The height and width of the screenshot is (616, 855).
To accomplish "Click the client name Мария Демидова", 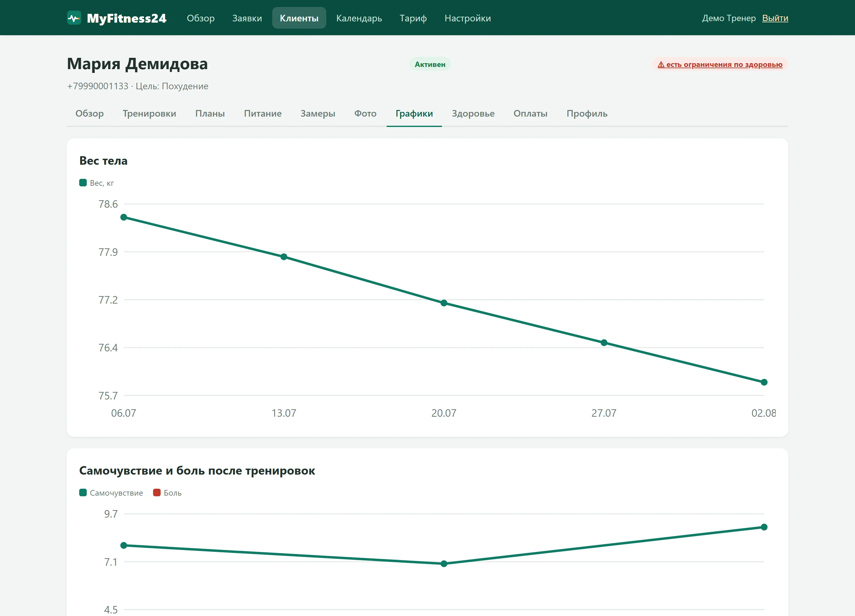I will 137,64.
